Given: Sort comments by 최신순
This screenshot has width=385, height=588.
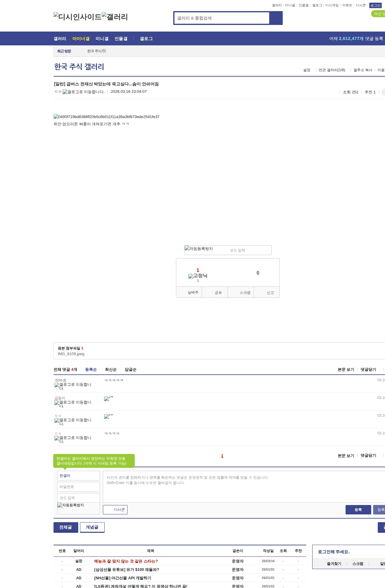Looking at the screenshot, I should point(111,370).
